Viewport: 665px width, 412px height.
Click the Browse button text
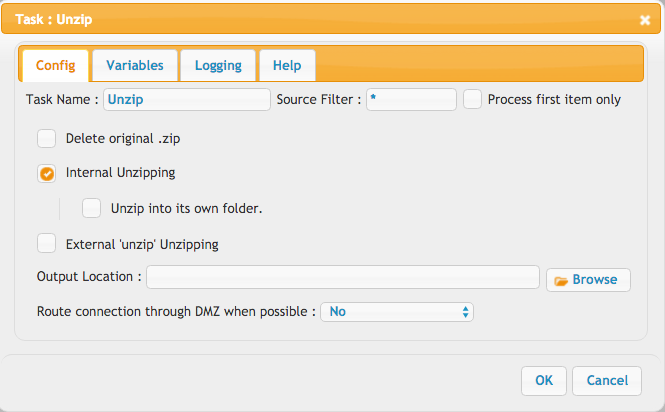tap(595, 280)
